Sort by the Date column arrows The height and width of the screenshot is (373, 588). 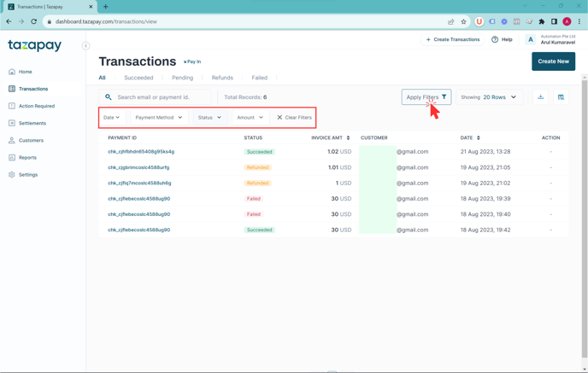(478, 137)
